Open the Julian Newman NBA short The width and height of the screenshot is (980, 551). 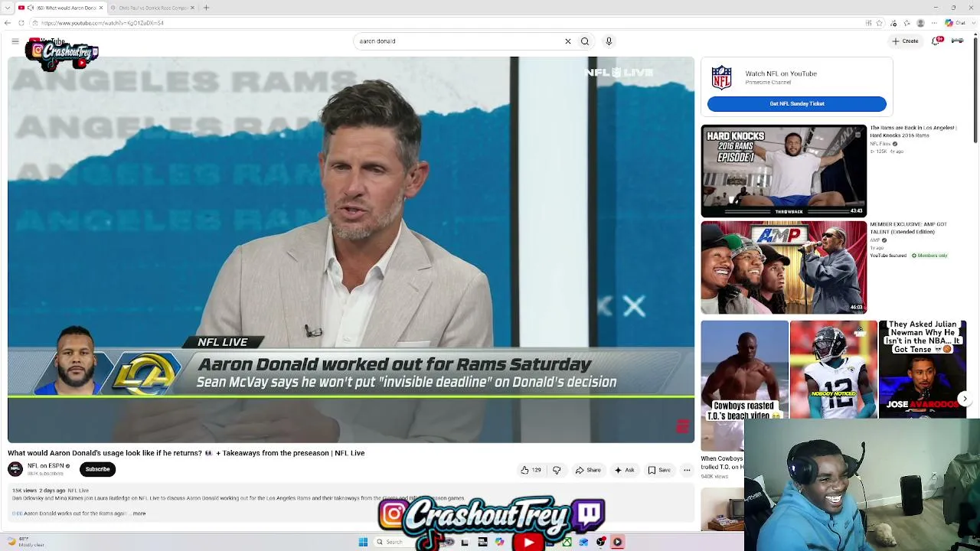[923, 370]
